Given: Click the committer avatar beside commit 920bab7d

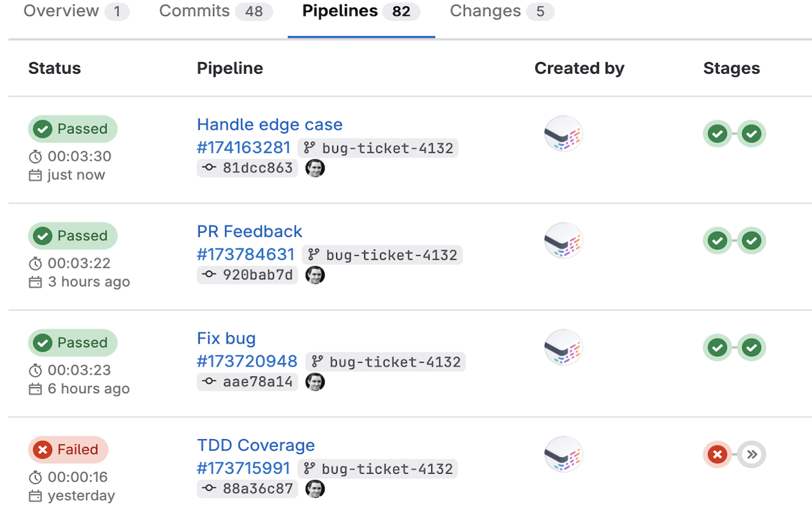Looking at the screenshot, I should point(315,275).
